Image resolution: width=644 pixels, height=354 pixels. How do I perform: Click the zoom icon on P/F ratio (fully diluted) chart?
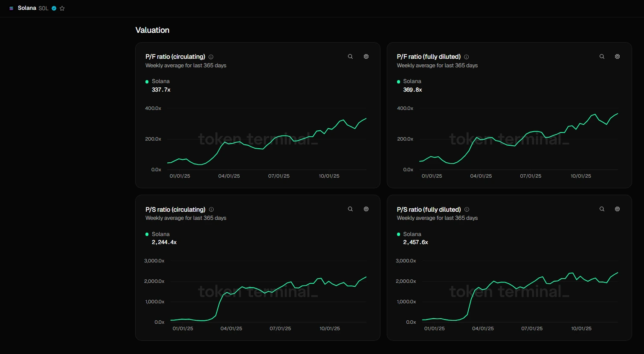coord(602,57)
